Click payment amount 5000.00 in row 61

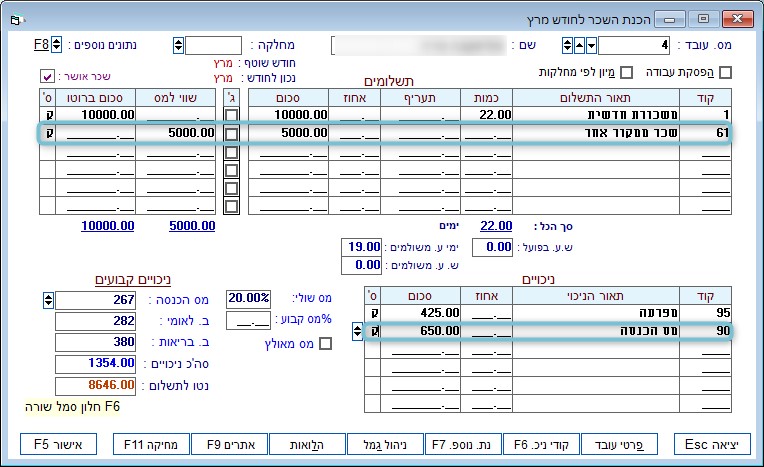pyautogui.click(x=288, y=133)
